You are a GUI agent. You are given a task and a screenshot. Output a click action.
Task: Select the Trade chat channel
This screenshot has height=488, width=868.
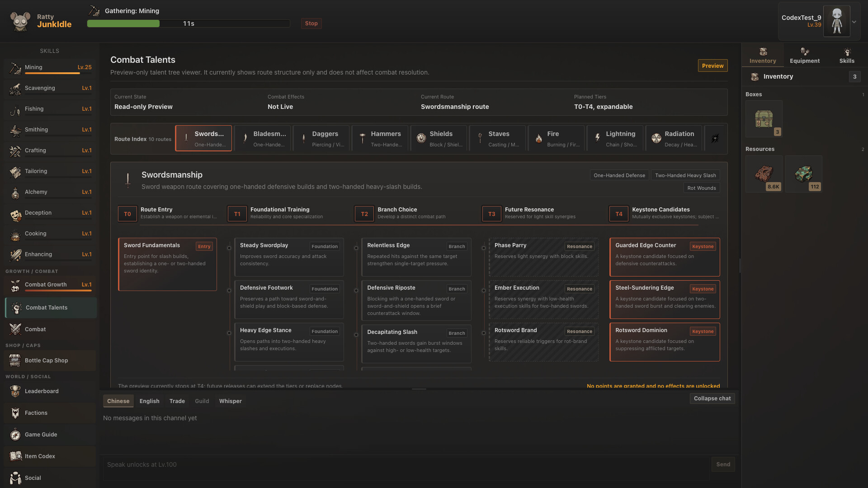coord(177,401)
